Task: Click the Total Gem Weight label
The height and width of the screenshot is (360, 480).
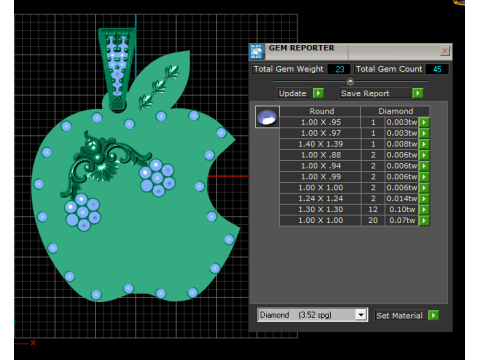Action: [x=289, y=69]
